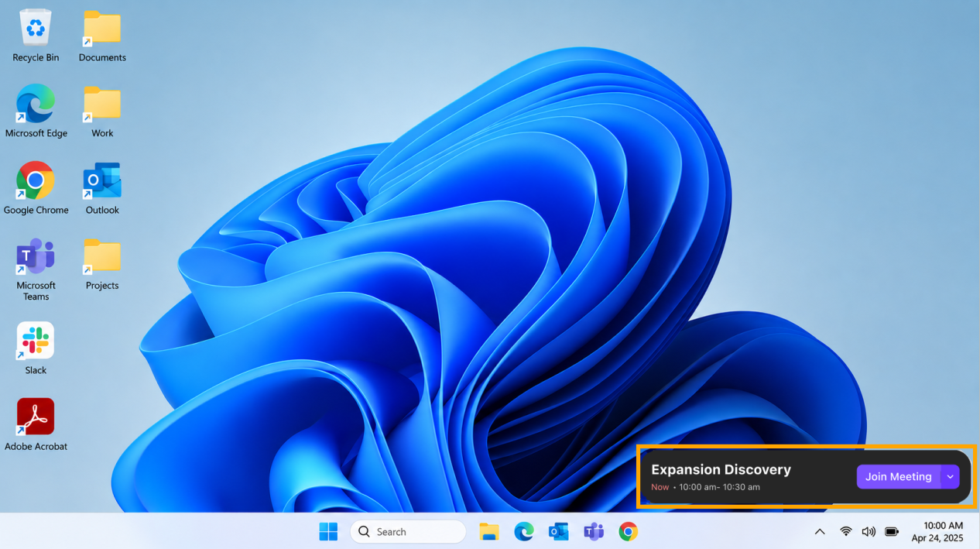Image resolution: width=980 pixels, height=549 pixels.
Task: Select the Recycle Bin desktop icon
Action: point(36,36)
